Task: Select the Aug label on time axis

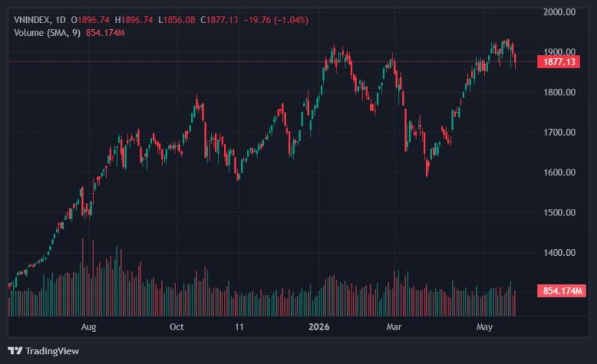Action: 89,327
